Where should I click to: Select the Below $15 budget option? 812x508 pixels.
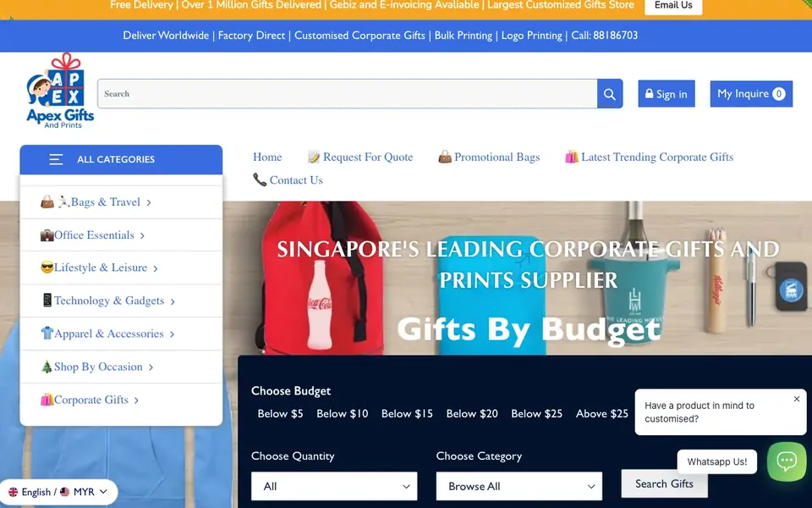point(407,414)
